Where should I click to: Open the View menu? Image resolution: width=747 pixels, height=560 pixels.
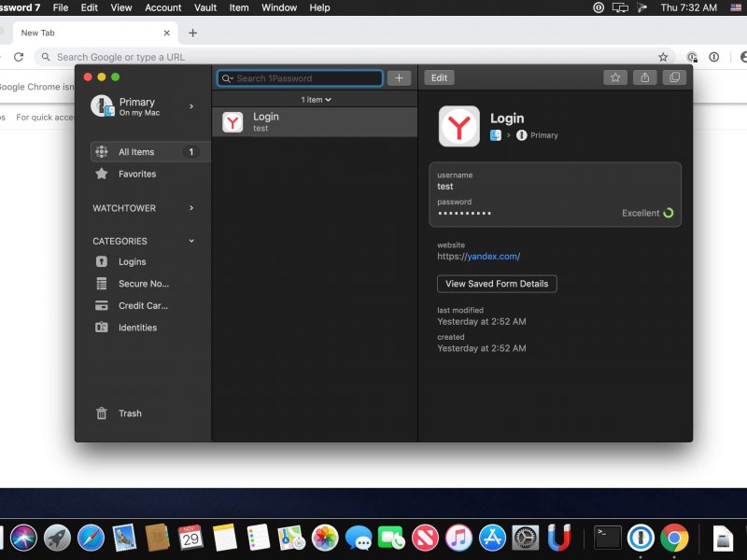(x=121, y=7)
